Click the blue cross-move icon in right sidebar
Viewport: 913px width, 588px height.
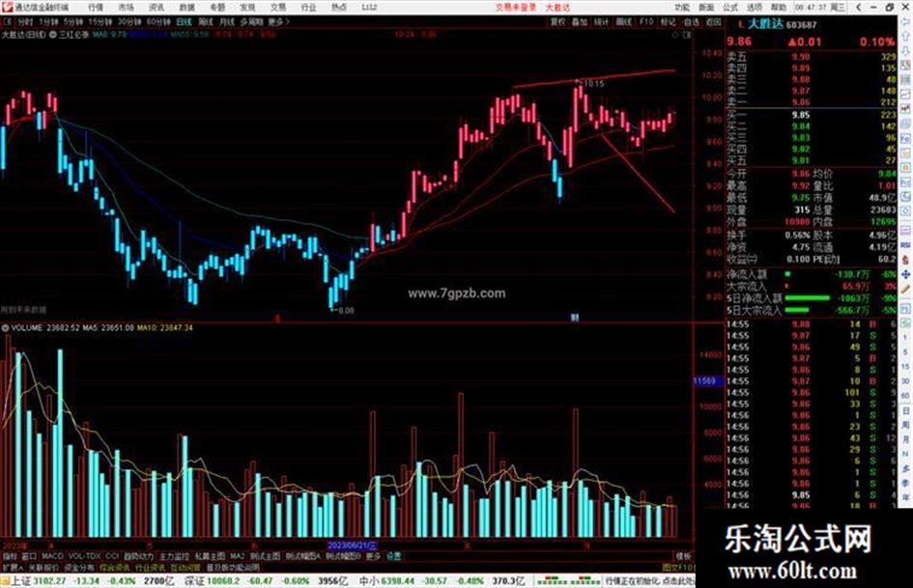tap(905, 273)
